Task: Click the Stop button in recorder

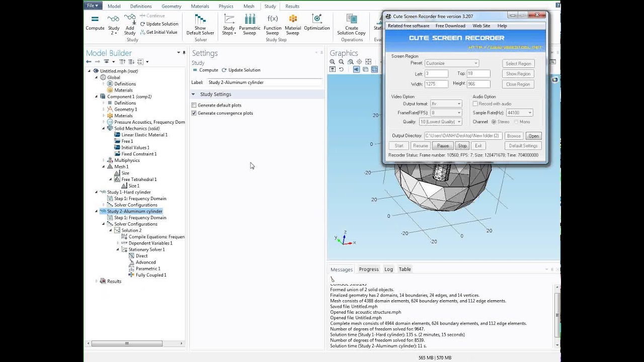Action: (x=462, y=146)
